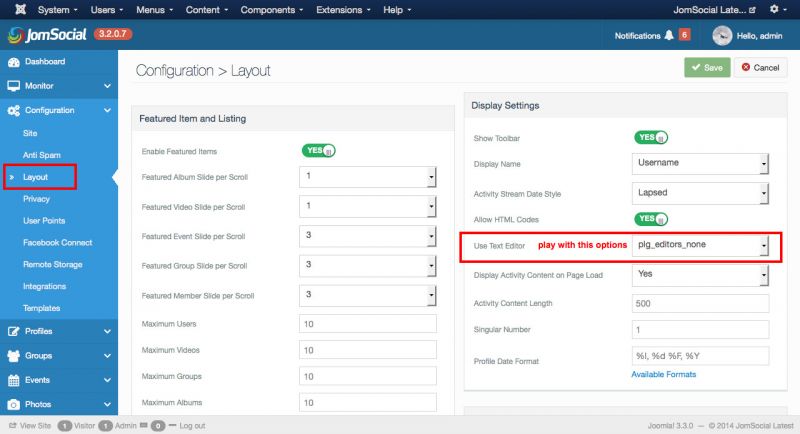Viewport: 800px width, 434px height.
Task: Open Site configuration in sidebar
Action: 30,133
